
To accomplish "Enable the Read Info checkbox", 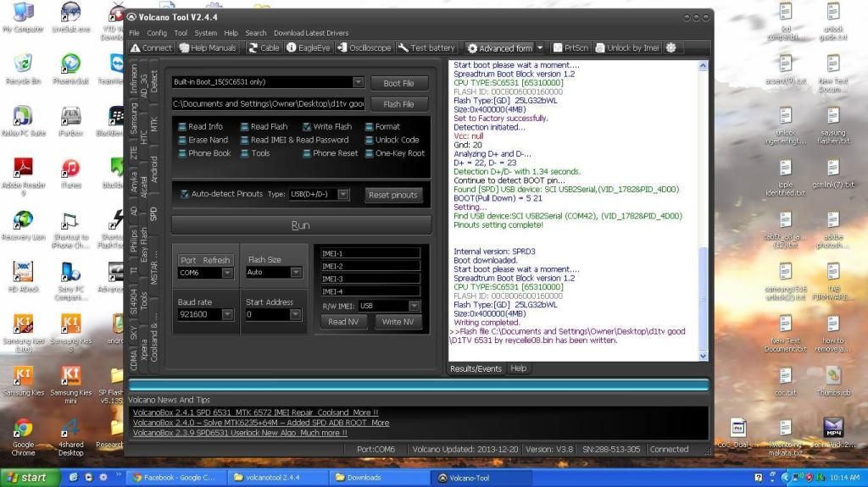I will (182, 127).
